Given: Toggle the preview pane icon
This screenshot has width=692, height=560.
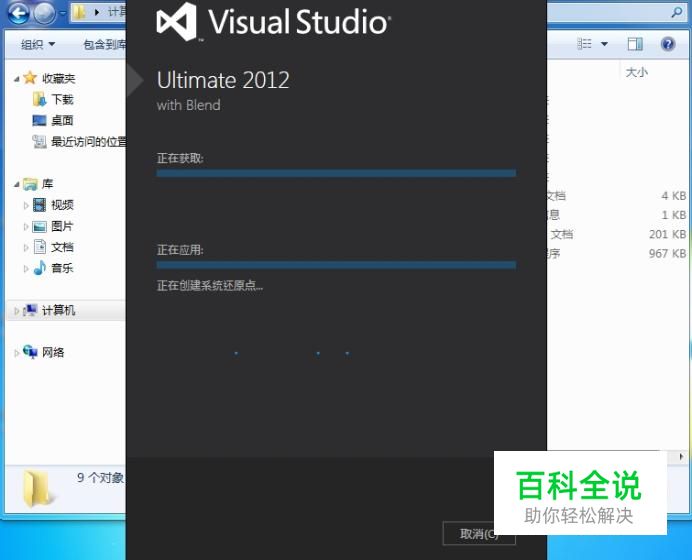Looking at the screenshot, I should tap(635, 44).
